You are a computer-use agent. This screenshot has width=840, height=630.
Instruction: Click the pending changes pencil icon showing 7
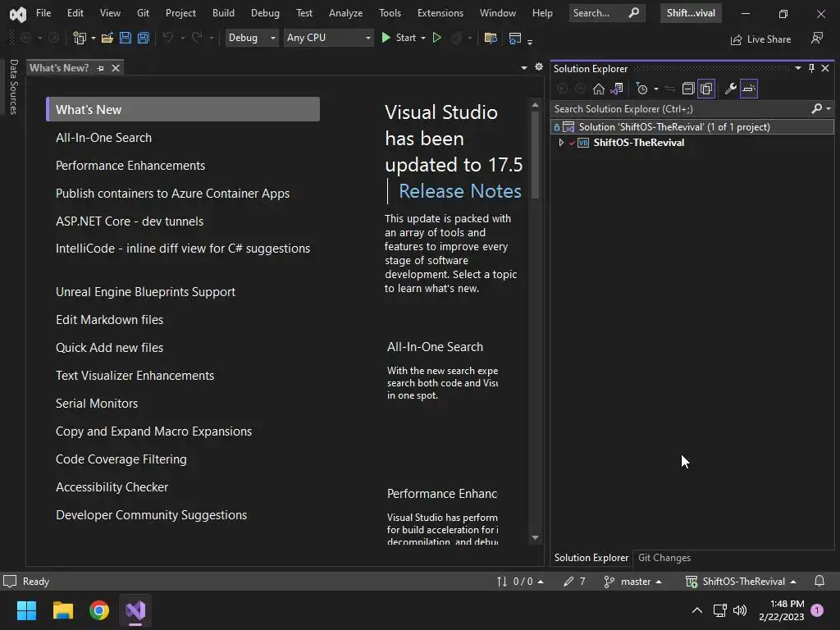point(574,582)
